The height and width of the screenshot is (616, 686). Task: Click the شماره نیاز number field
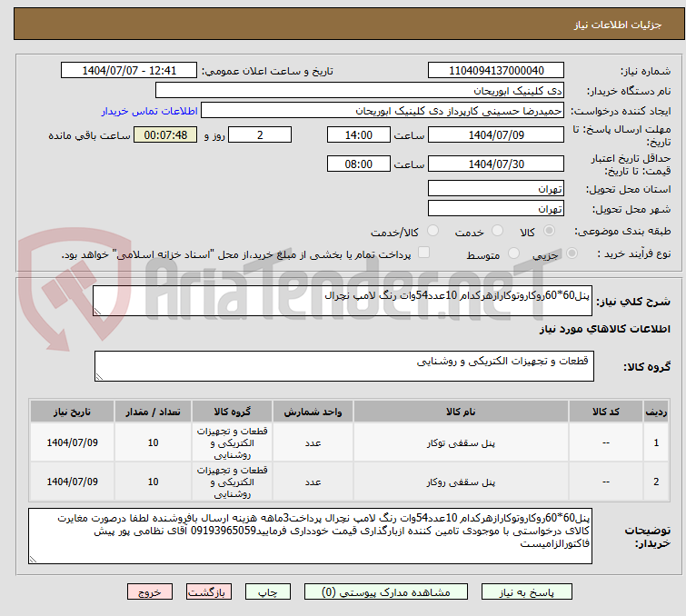(x=496, y=71)
